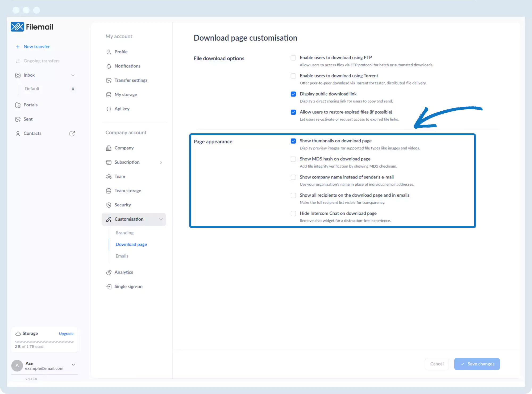Enable FTP download checkbox
The width and height of the screenshot is (532, 394).
pyautogui.click(x=293, y=58)
